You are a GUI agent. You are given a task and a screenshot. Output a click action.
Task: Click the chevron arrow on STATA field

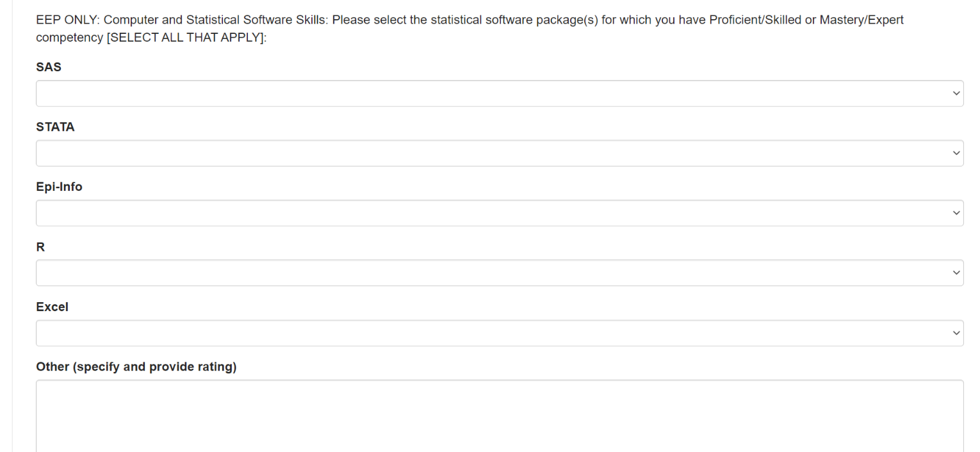coord(957,154)
